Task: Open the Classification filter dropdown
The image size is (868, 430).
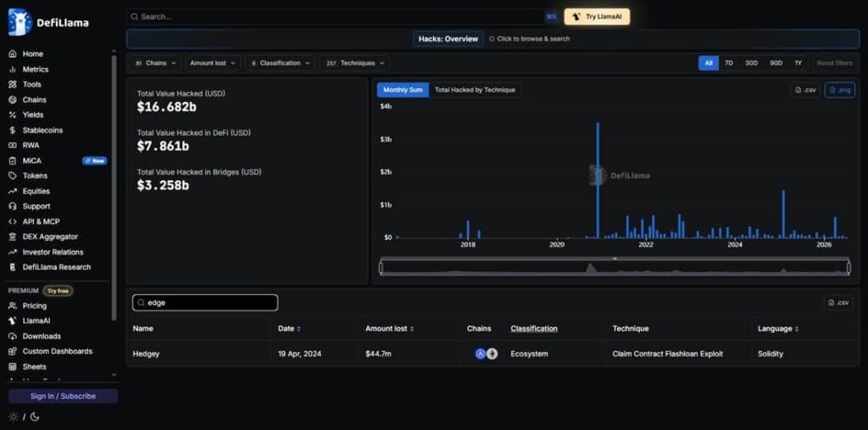Action: [280, 63]
